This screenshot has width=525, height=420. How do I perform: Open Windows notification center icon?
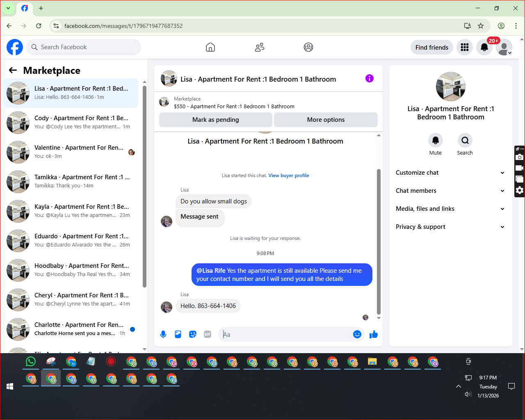pyautogui.click(x=511, y=386)
